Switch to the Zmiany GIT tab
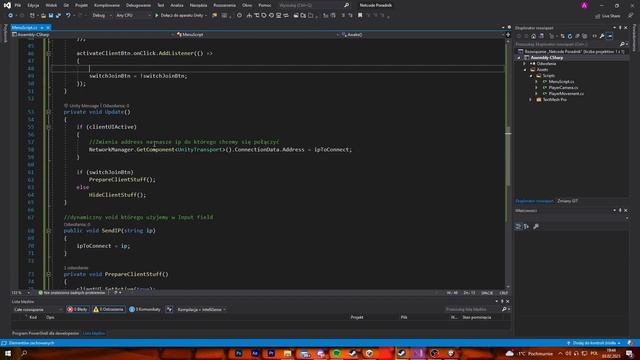Viewport: 640px width, 360px height. (567, 201)
